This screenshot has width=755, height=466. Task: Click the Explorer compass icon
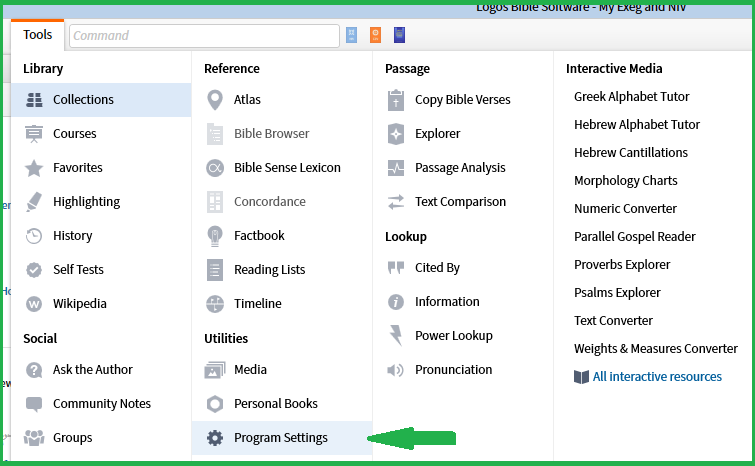396,134
